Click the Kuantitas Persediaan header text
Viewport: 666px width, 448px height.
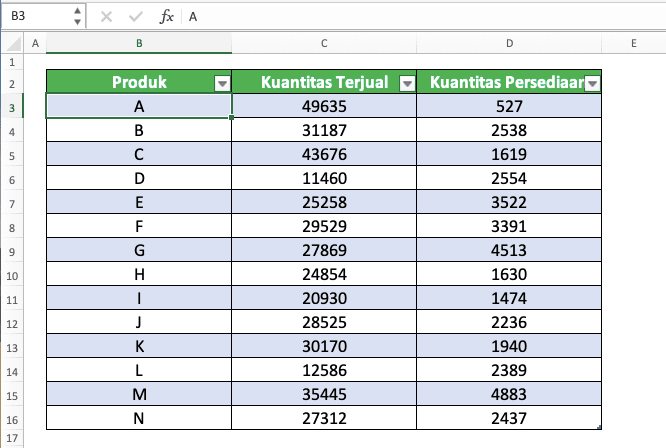(508, 82)
